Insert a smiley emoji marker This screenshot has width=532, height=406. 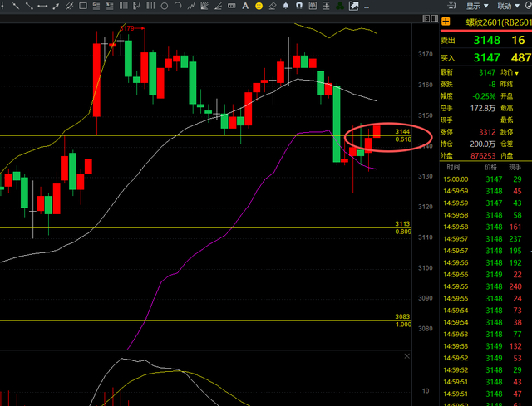pos(259,6)
